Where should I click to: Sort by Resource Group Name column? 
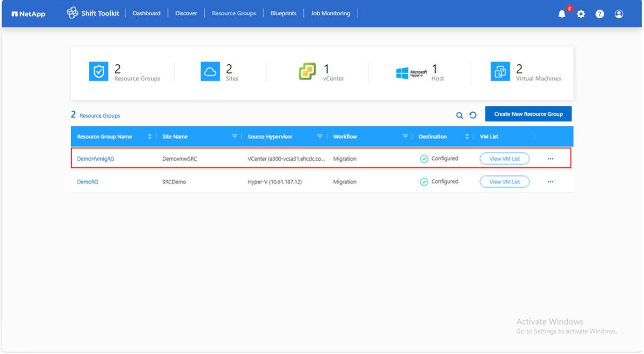[150, 136]
